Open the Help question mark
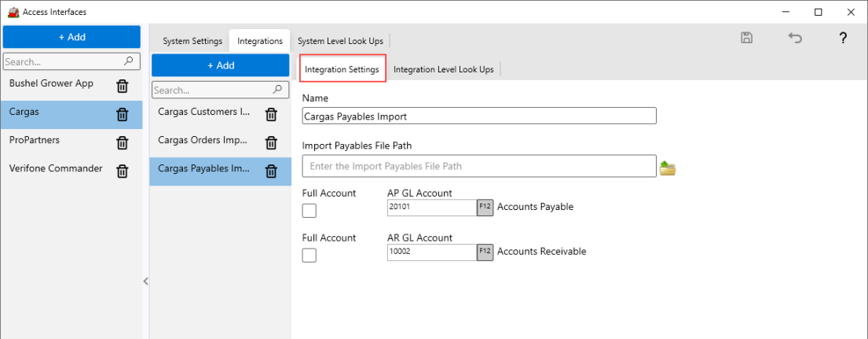The image size is (868, 339). 843,38
